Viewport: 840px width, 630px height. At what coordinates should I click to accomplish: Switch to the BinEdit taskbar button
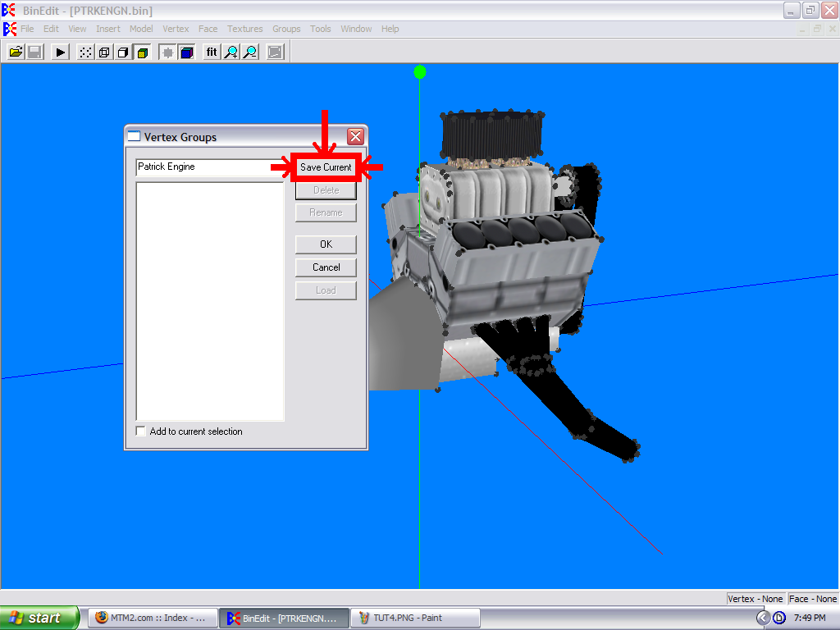coord(285,619)
